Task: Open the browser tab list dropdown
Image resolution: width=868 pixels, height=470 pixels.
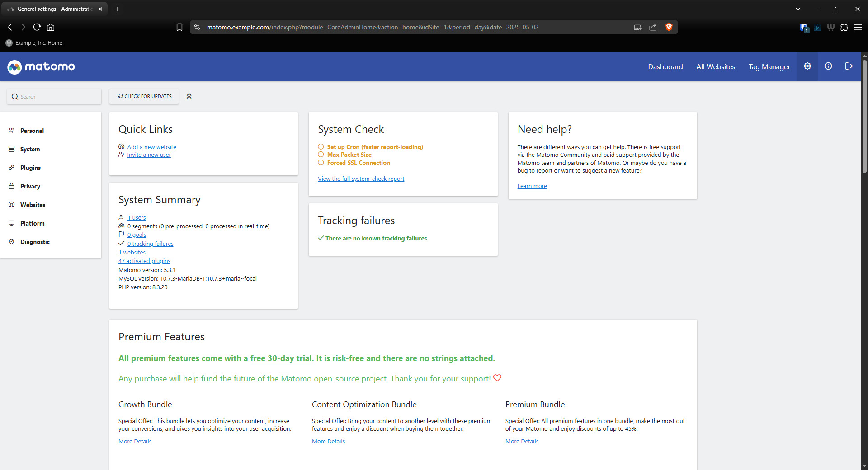Action: [x=797, y=9]
